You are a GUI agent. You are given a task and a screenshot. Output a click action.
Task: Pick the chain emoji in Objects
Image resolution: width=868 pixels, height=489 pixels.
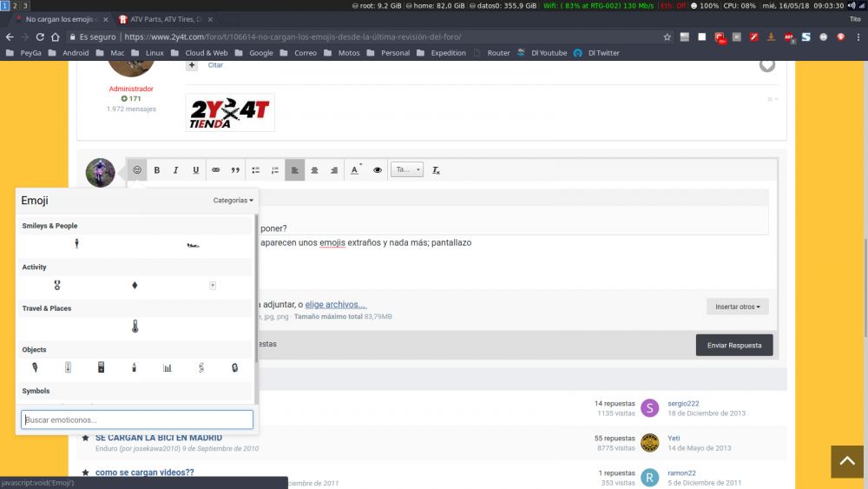point(201,367)
